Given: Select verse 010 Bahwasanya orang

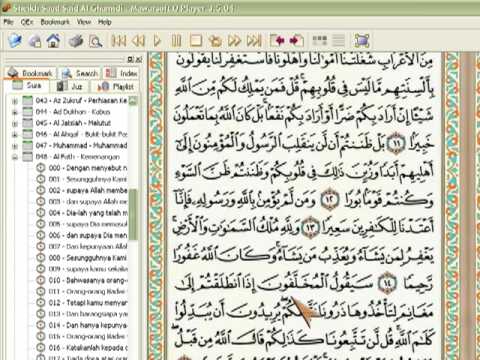Looking at the screenshot, I should 88,280.
